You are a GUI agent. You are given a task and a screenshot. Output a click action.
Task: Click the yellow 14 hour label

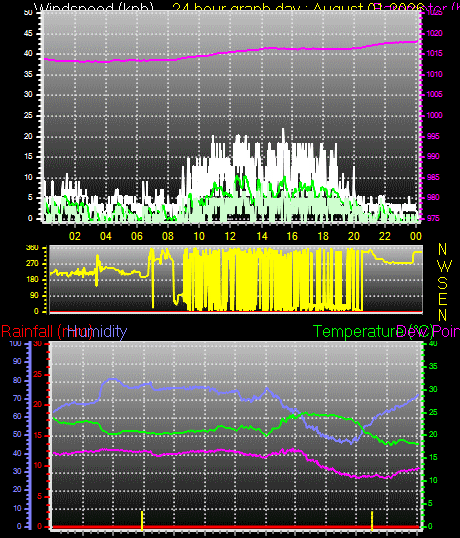[261, 236]
